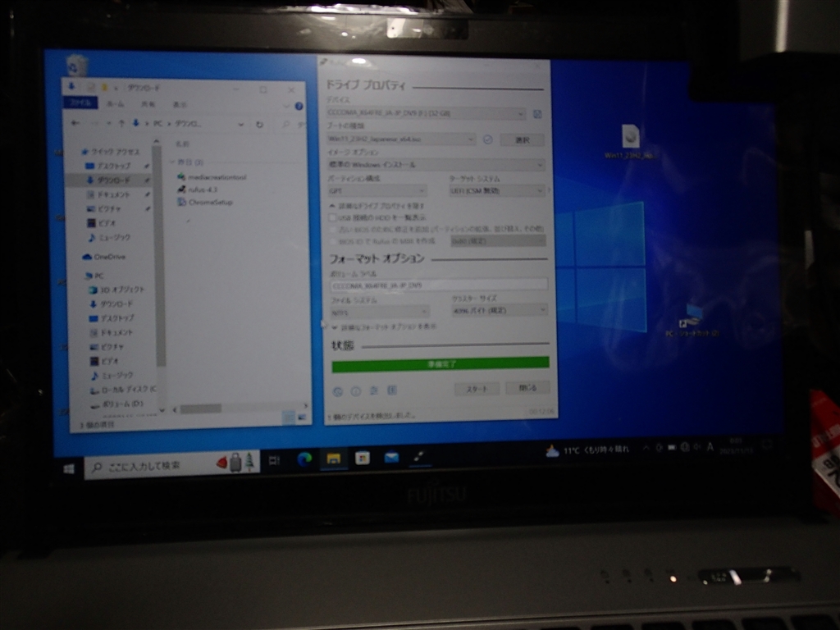This screenshot has height=630, width=840.
Task: Open Rufus language globe icon
Action: 337,391
